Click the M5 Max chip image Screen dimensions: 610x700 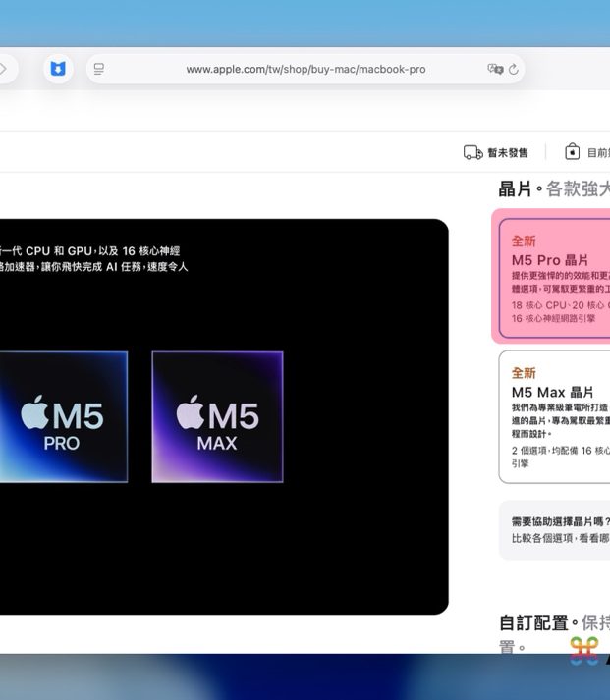point(217,416)
